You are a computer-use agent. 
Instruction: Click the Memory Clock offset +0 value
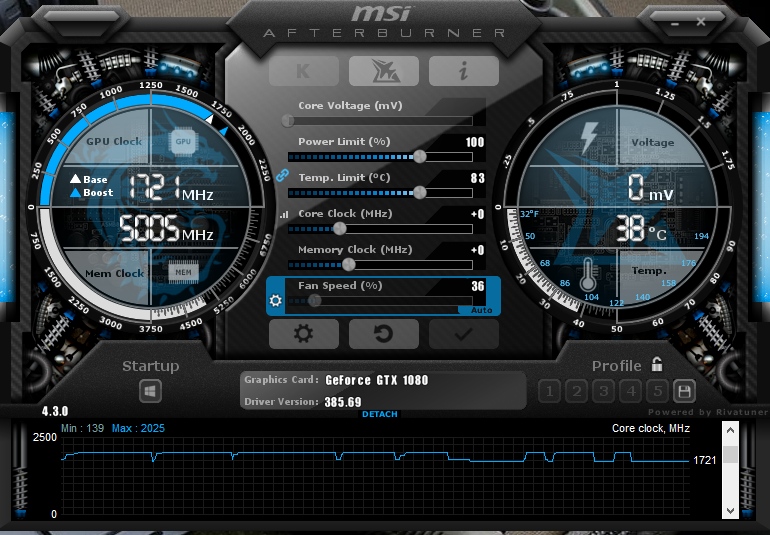[x=477, y=250]
